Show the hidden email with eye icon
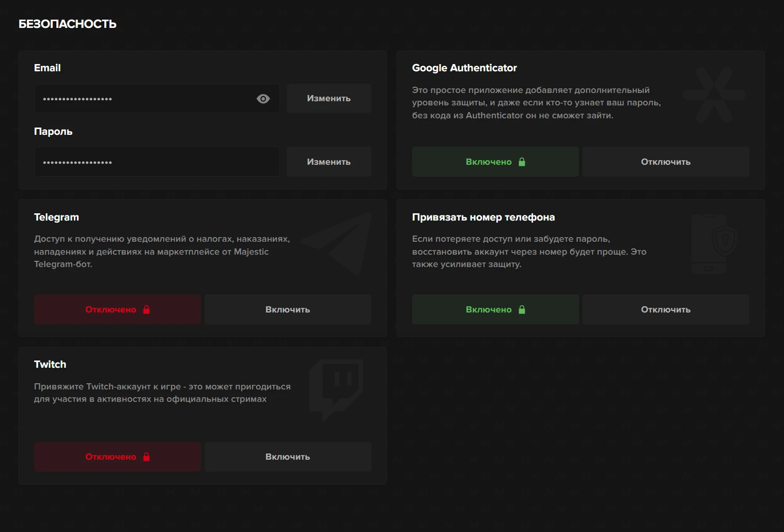The image size is (784, 532). pos(263,99)
